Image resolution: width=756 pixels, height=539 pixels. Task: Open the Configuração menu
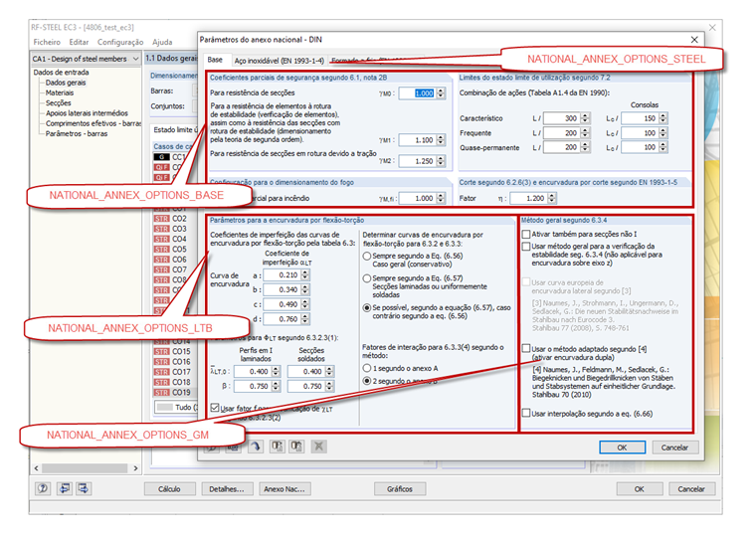120,42
